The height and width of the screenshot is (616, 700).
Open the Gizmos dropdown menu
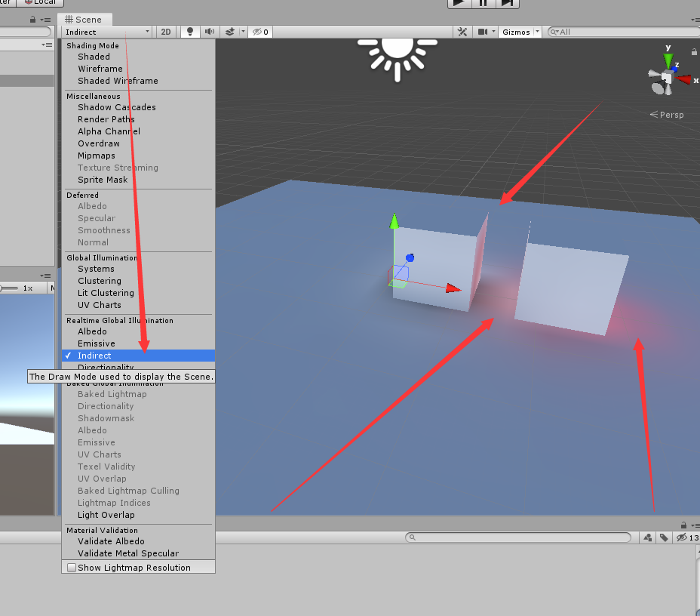(x=520, y=32)
